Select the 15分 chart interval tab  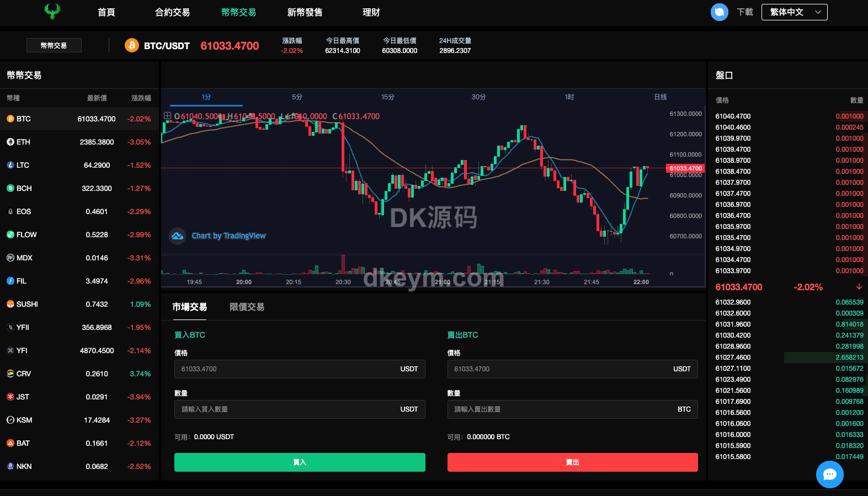pos(388,97)
